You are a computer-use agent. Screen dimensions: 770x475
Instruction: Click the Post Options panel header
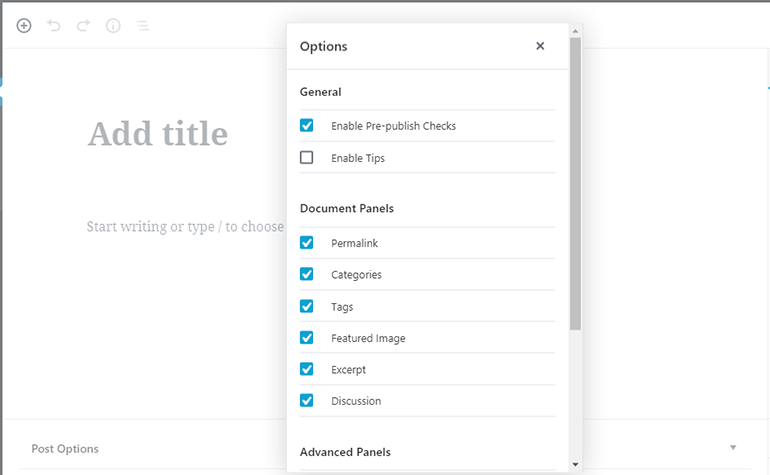(x=66, y=449)
